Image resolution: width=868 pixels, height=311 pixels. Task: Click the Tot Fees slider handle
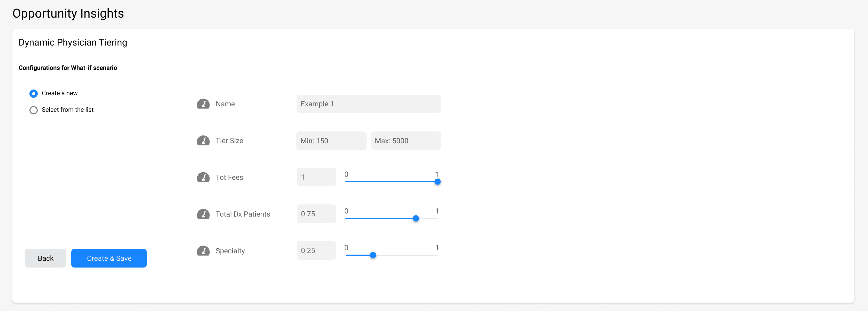tap(437, 182)
